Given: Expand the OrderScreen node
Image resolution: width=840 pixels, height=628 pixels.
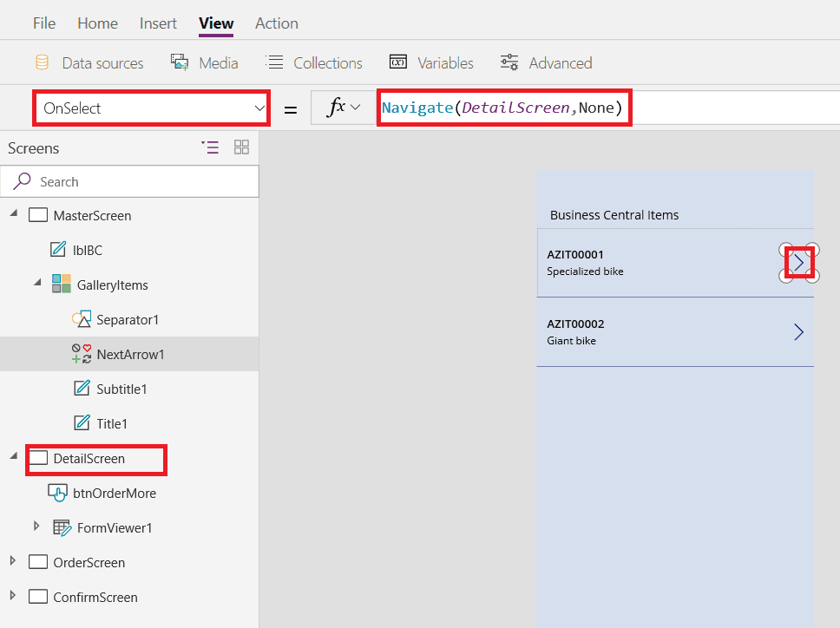Looking at the screenshot, I should [x=13, y=560].
